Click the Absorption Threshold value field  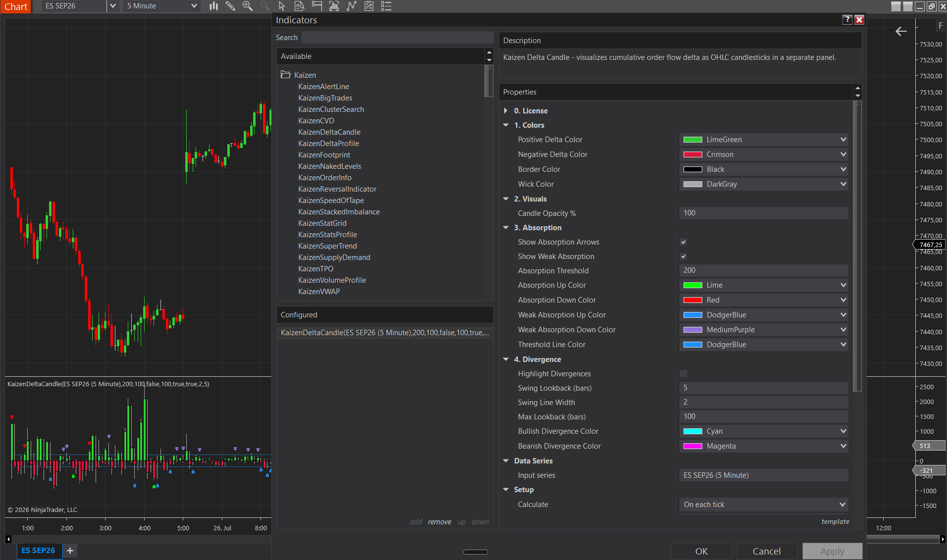pos(763,270)
